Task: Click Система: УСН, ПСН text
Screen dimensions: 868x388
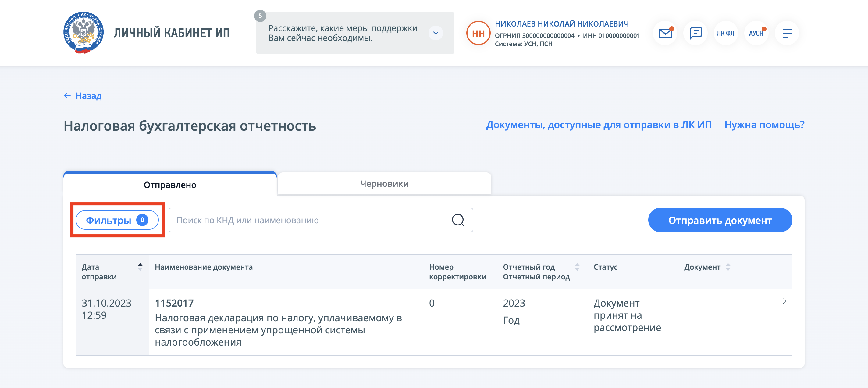Action: (523, 44)
